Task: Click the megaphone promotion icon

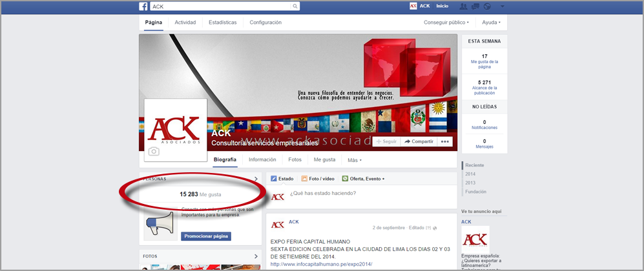Action: coord(160,225)
